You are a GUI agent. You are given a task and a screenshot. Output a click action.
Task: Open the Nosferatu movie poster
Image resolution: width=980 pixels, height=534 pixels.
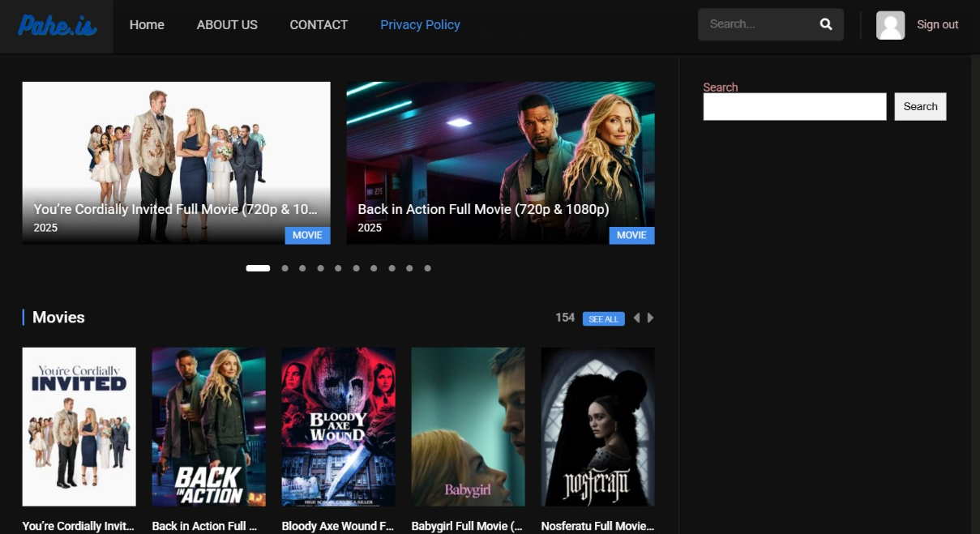click(597, 426)
